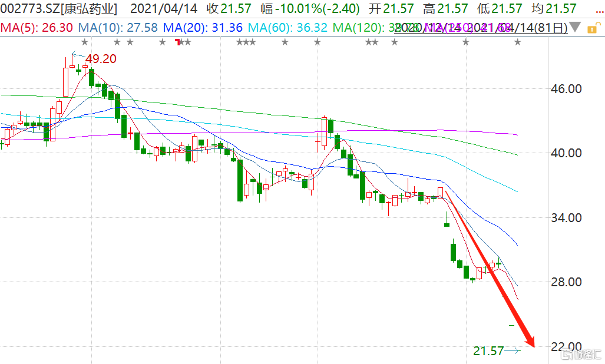Click the average price 均21.57
Viewport: 605px width, 364px height.
coord(554,8)
